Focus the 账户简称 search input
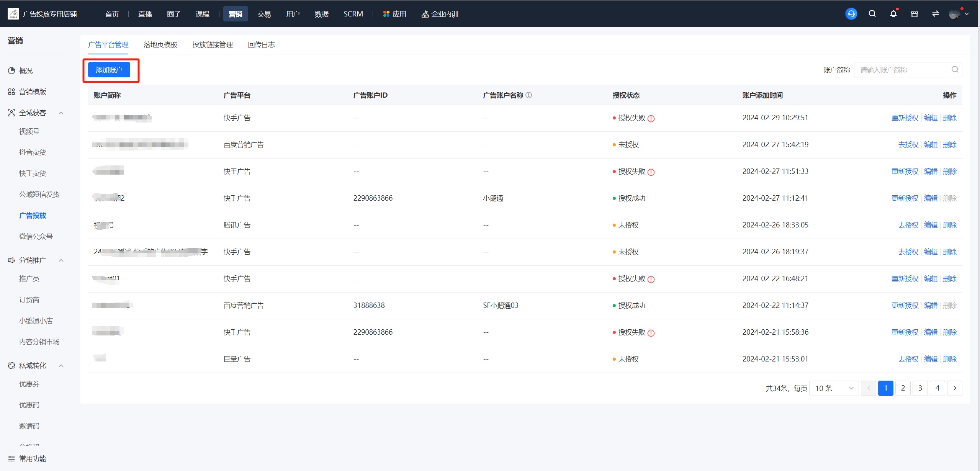980x471 pixels. (x=908, y=70)
